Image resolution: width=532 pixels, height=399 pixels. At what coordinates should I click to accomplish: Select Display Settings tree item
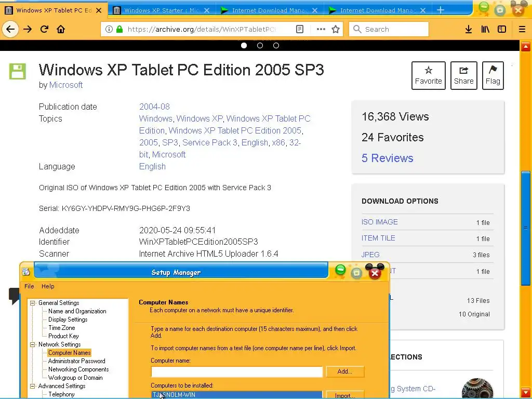click(68, 320)
